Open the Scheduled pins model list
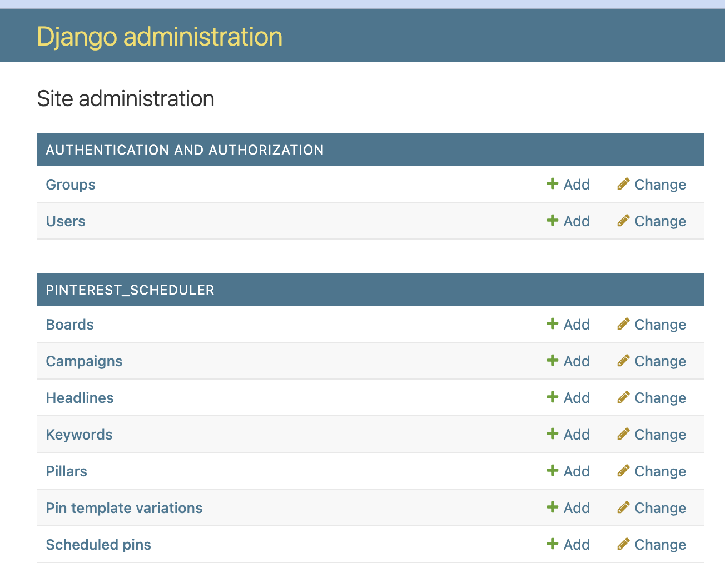The width and height of the screenshot is (725, 588). [x=98, y=545]
